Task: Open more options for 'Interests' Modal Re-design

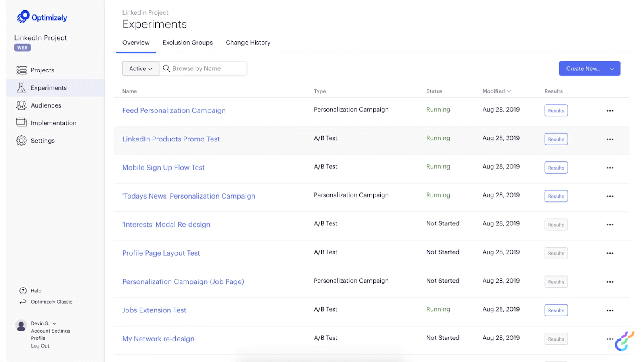Action: (610, 225)
